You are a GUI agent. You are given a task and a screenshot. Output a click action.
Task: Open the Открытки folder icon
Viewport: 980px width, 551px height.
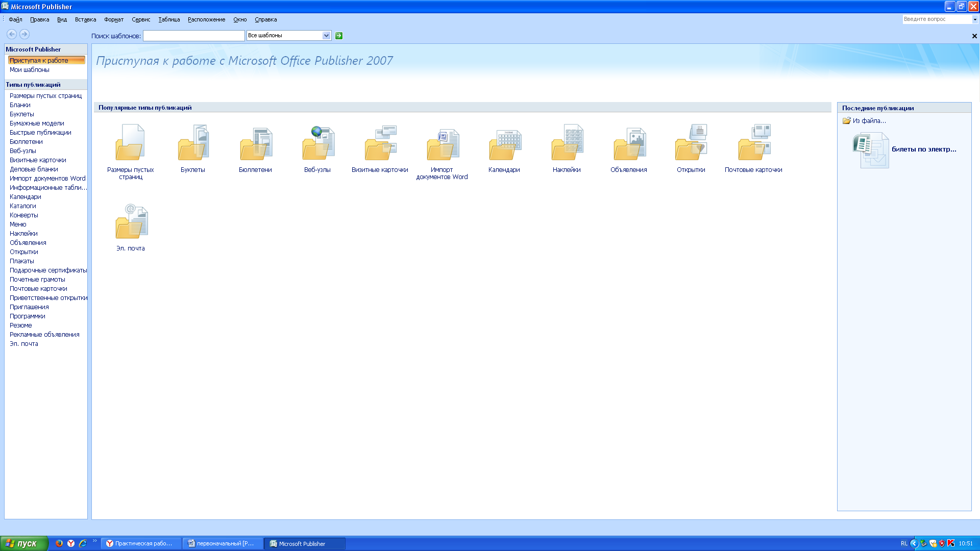tap(691, 142)
